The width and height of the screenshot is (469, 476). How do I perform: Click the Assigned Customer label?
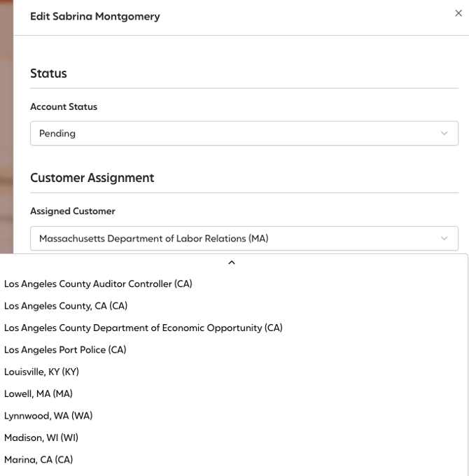[x=73, y=211]
